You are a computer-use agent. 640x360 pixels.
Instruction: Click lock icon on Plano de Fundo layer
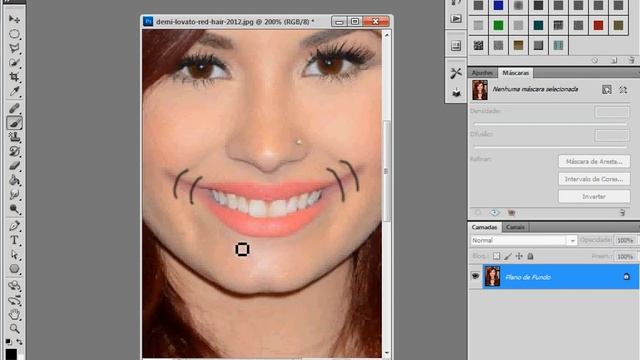626,277
